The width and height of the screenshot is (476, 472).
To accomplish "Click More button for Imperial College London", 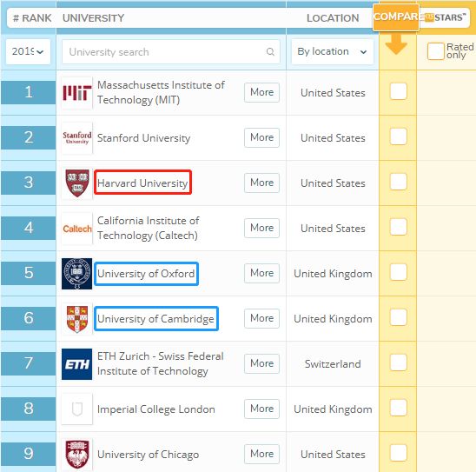I will point(261,409).
